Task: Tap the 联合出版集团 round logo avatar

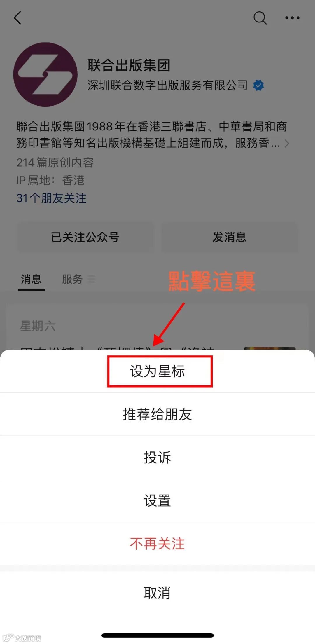Action: click(x=45, y=74)
